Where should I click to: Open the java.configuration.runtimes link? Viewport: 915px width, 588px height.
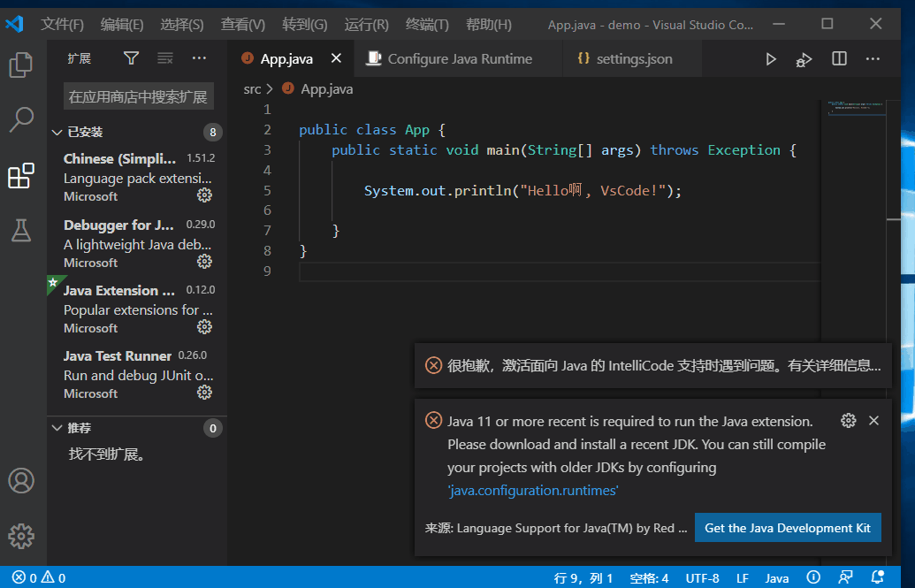tap(533, 491)
